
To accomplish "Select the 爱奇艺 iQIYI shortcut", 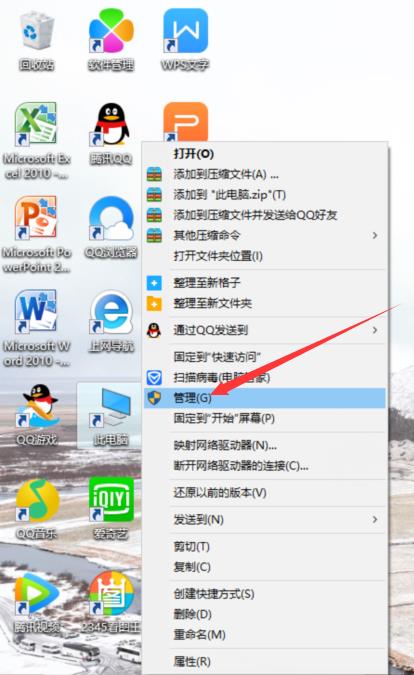I will pos(111,509).
